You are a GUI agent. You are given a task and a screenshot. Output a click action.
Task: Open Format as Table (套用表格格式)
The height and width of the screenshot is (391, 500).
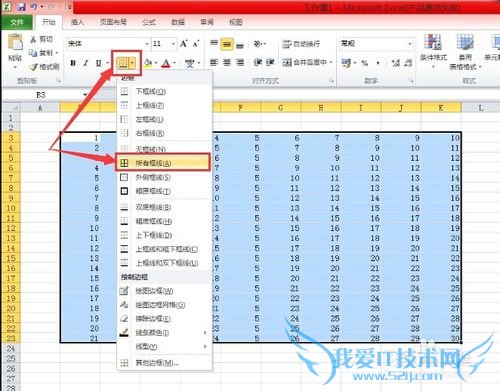[x=465, y=52]
